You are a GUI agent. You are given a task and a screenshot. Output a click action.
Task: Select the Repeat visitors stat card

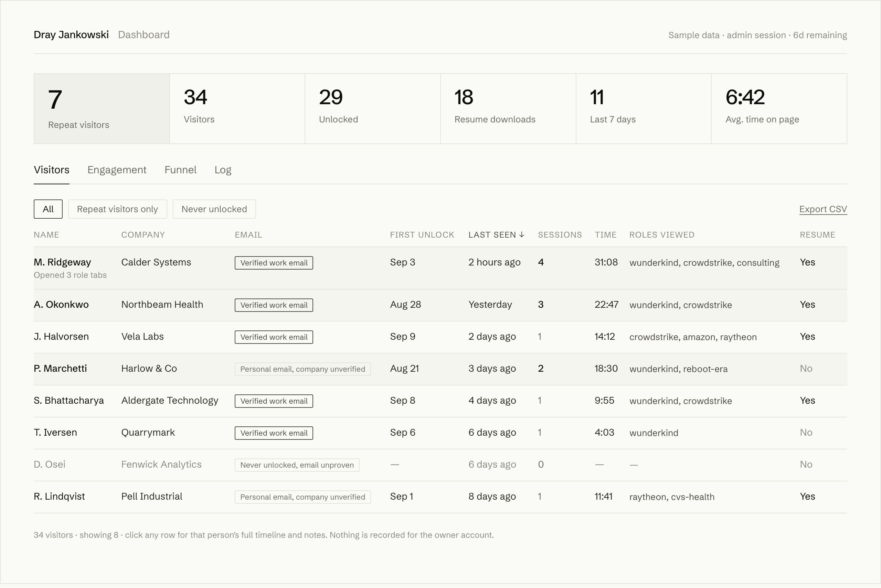[x=102, y=108]
